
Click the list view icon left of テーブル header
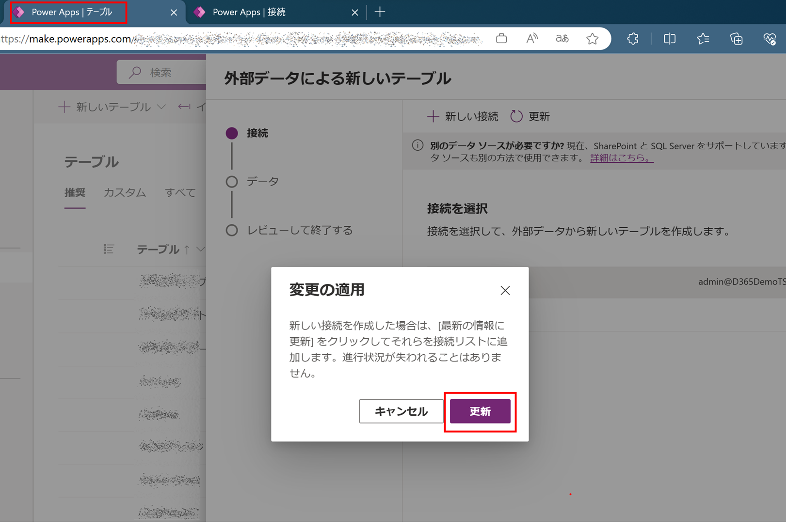click(109, 249)
